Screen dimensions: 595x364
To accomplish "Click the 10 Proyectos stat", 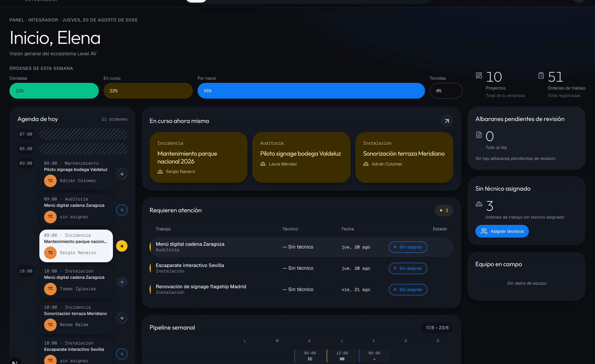I will [x=500, y=84].
